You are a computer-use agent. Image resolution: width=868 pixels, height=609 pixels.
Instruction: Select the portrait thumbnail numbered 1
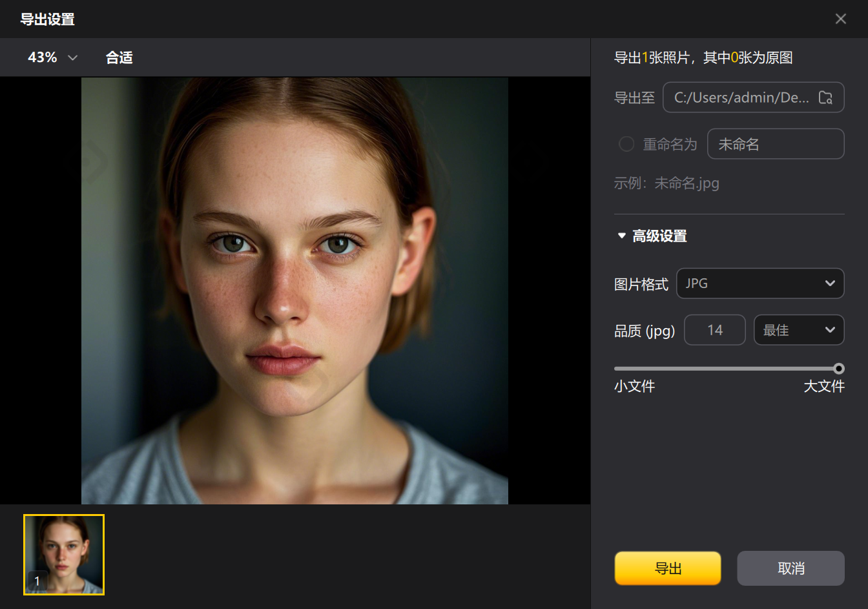64,554
